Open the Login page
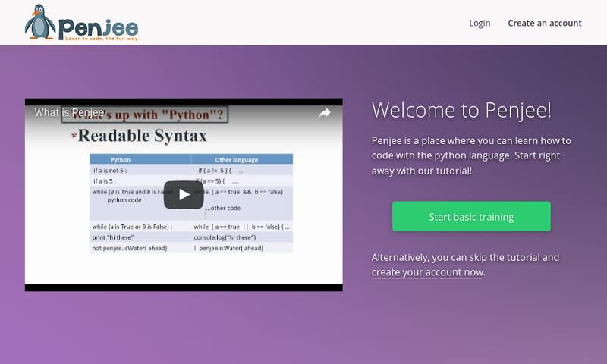The image size is (607, 364). 480,24
